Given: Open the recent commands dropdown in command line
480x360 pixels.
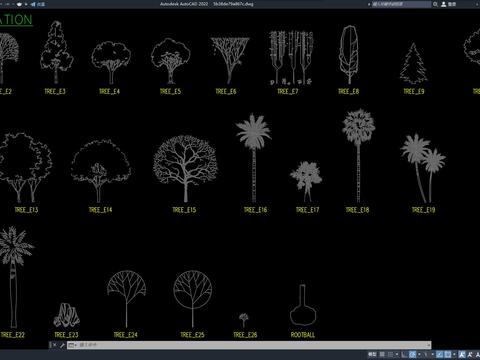Looking at the screenshot, I should pos(72,345).
